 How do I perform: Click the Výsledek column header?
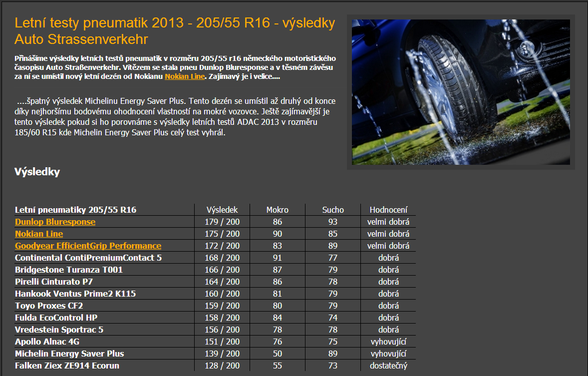[x=222, y=210]
